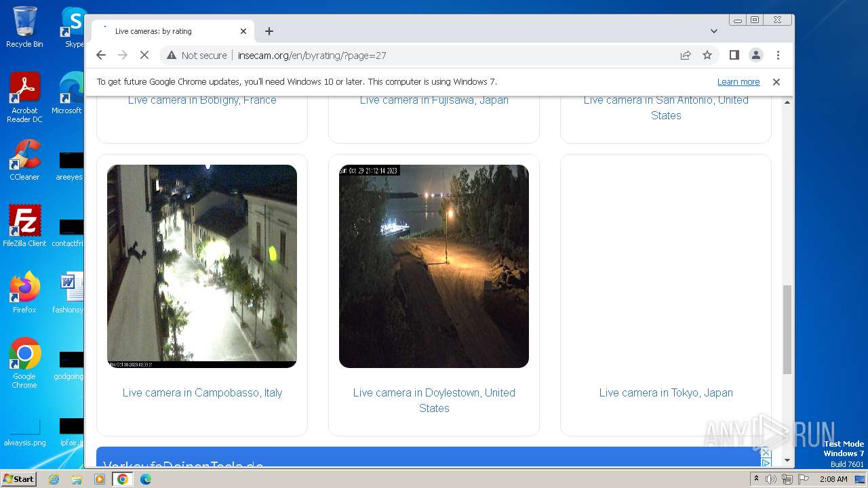Open the Not secure site info
Viewport: 868px width, 488px height.
(197, 55)
